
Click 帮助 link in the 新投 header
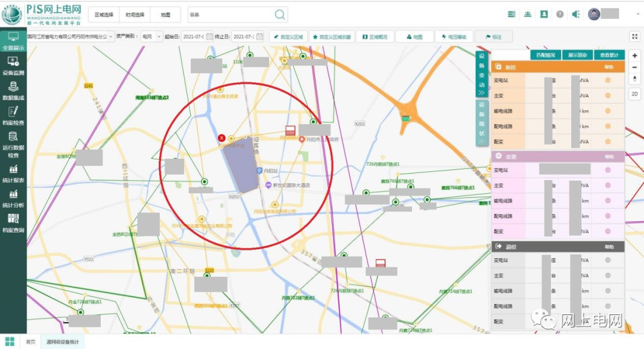point(609,67)
